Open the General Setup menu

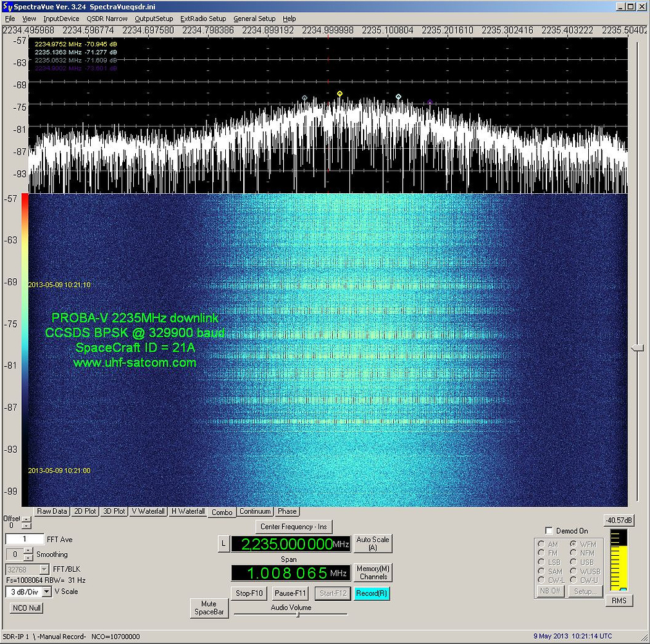click(x=254, y=19)
